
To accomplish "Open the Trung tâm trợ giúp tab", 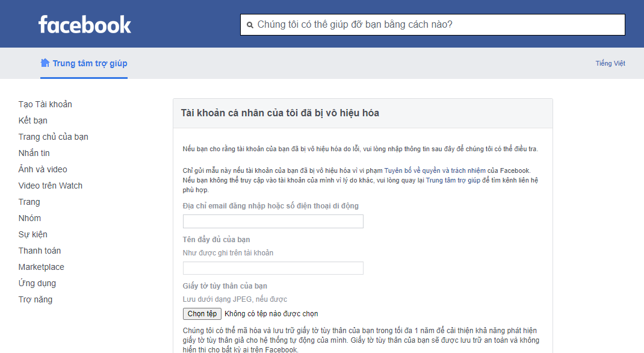I will (90, 63).
